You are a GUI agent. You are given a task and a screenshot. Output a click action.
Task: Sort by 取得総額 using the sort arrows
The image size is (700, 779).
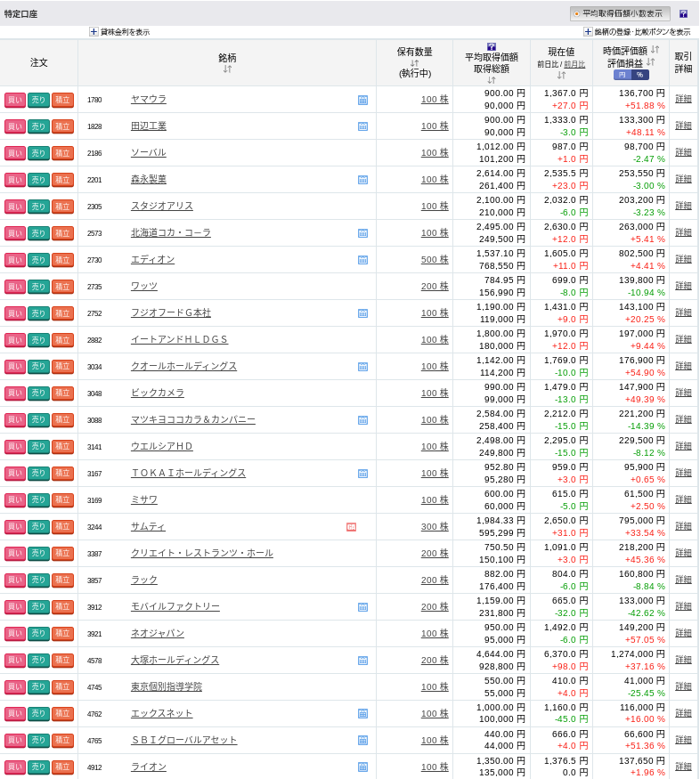[492, 80]
